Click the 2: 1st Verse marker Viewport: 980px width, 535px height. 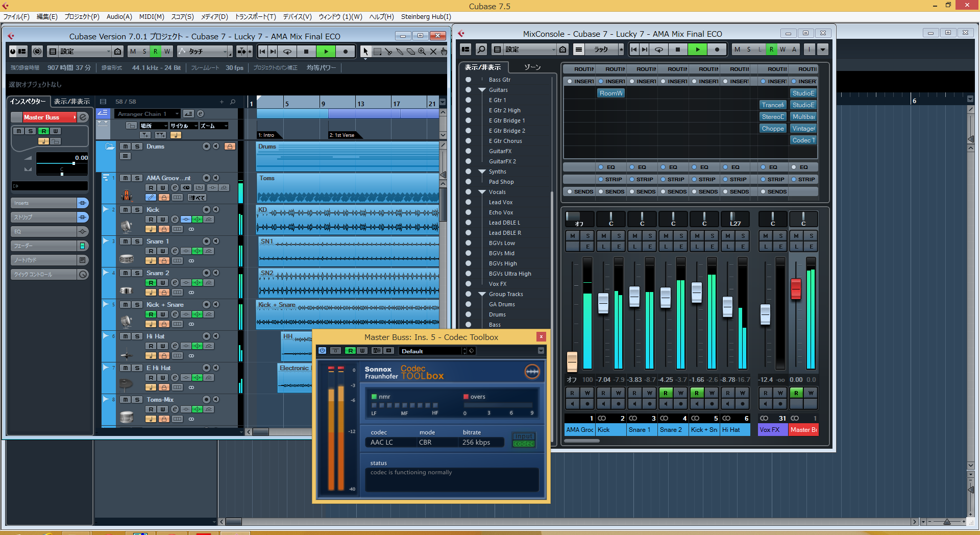(x=344, y=135)
